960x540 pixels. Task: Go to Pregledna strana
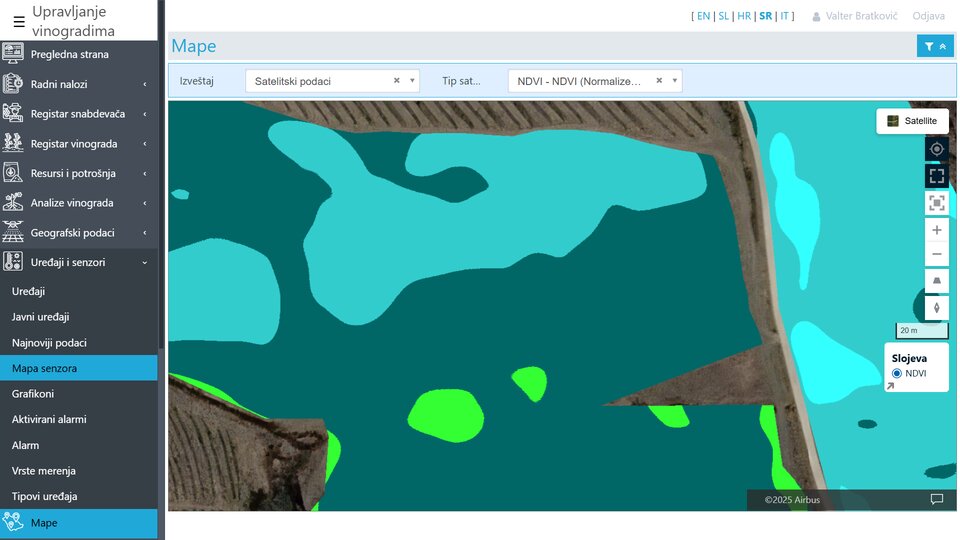point(69,54)
